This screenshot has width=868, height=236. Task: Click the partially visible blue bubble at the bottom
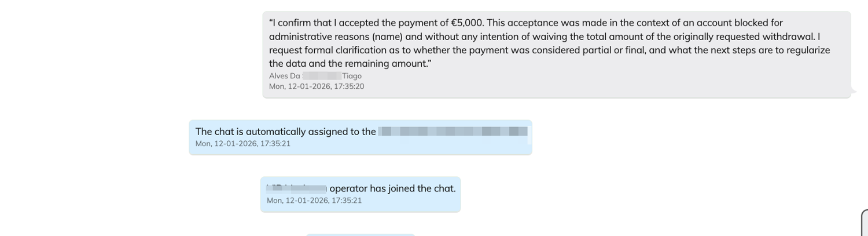point(360,234)
